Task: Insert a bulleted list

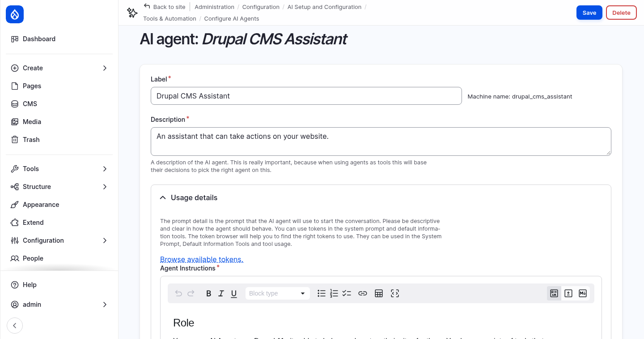Action: point(322,293)
